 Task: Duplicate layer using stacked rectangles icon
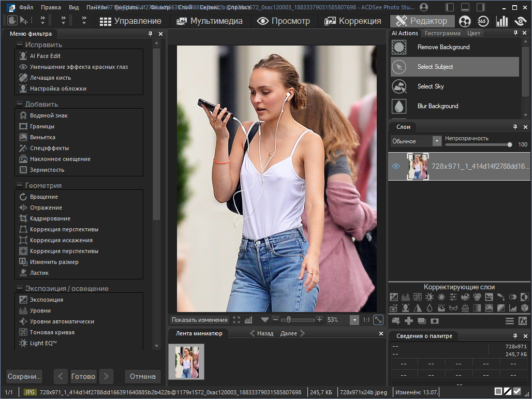[422, 321]
